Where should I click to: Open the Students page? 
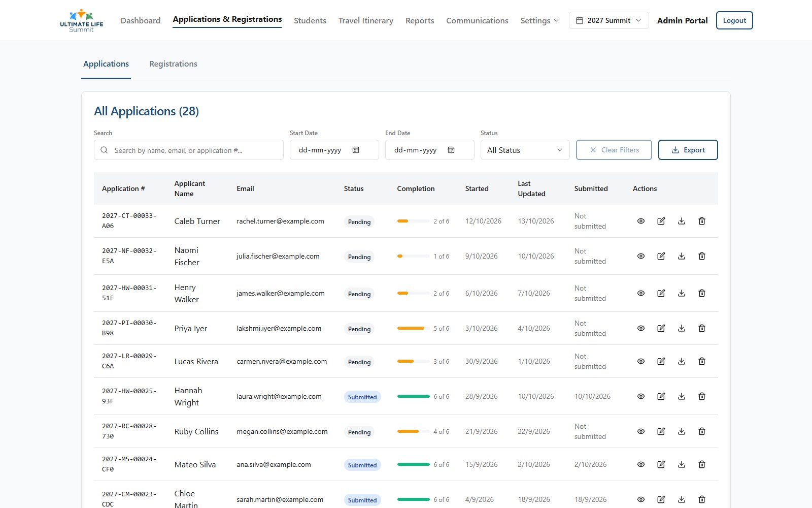(310, 20)
